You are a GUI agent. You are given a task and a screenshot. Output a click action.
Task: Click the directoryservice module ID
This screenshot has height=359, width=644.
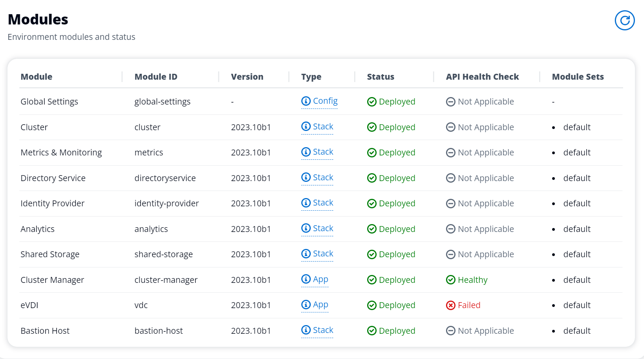pos(165,178)
